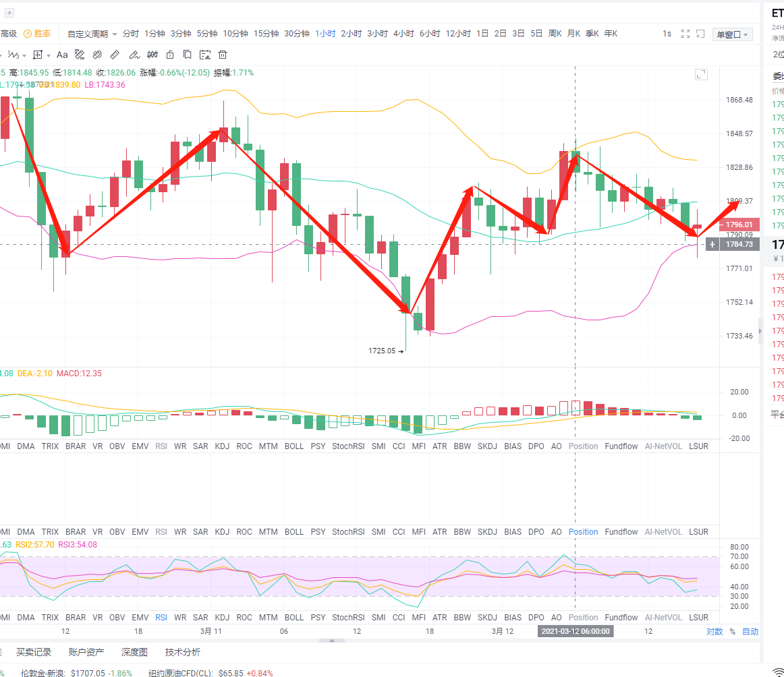Switch to the 5分钟 timeframe
The height and width of the screenshot is (677, 784).
(207, 34)
